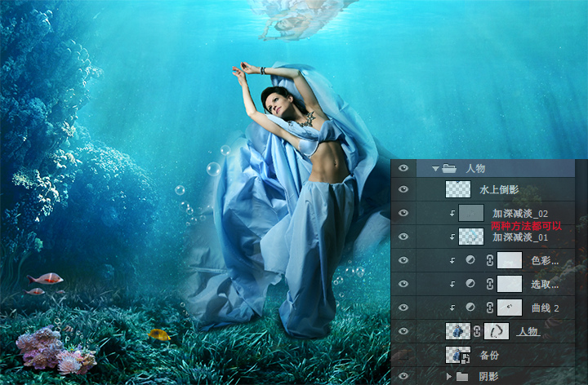Hide the 人物 group with its eye icon

[403, 168]
